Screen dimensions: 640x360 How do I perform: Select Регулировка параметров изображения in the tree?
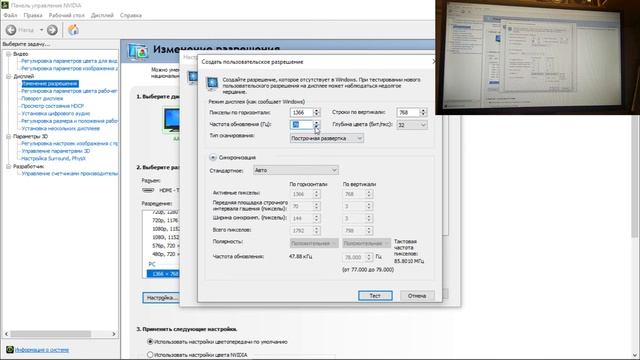pyautogui.click(x=69, y=68)
